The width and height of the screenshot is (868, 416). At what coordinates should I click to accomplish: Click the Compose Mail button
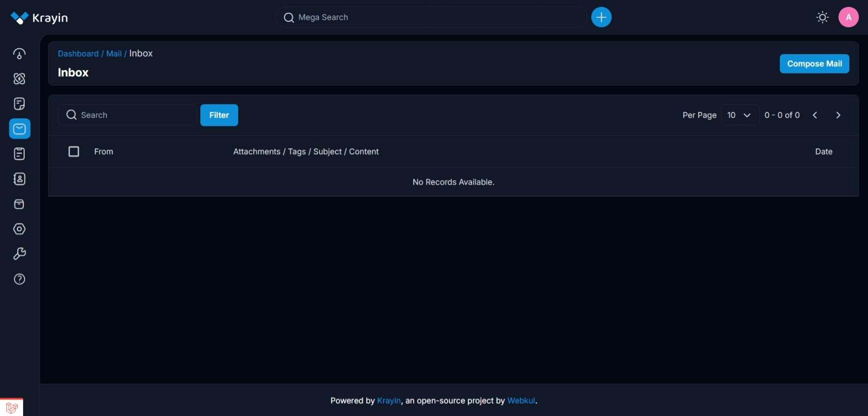coord(814,64)
